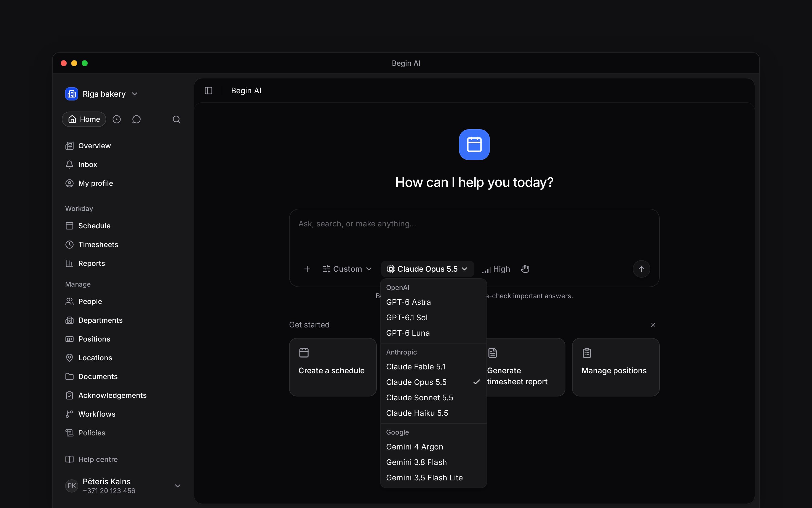Open Overview in the sidebar
This screenshot has width=812, height=508.
[x=124, y=146]
